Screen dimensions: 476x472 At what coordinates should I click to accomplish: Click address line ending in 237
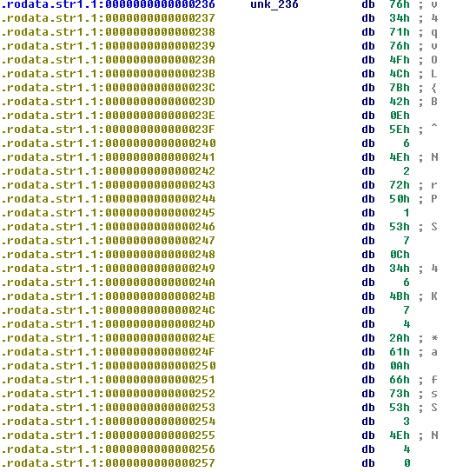(109, 18)
